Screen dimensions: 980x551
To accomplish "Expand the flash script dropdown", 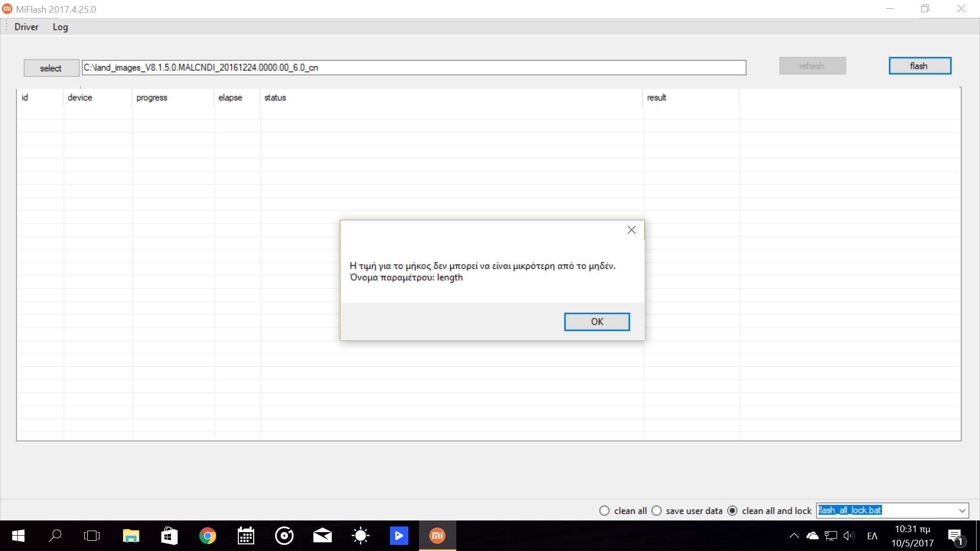I will click(x=962, y=511).
